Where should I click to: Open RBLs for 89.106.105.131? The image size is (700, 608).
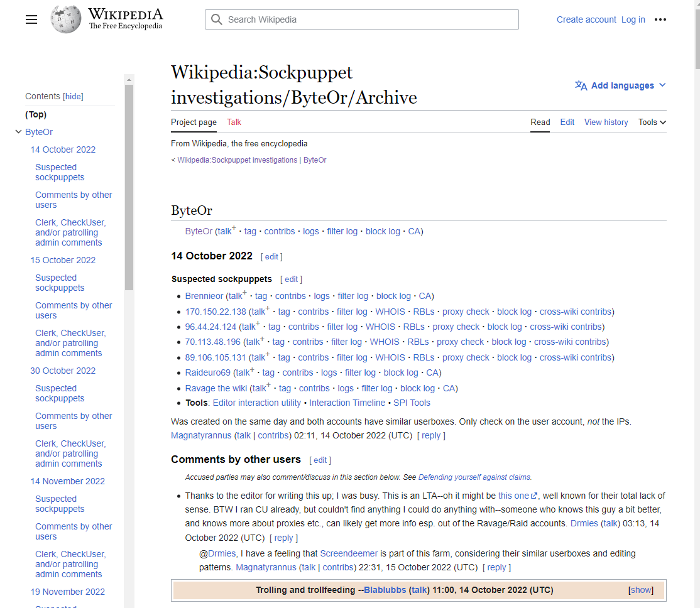[424, 357]
